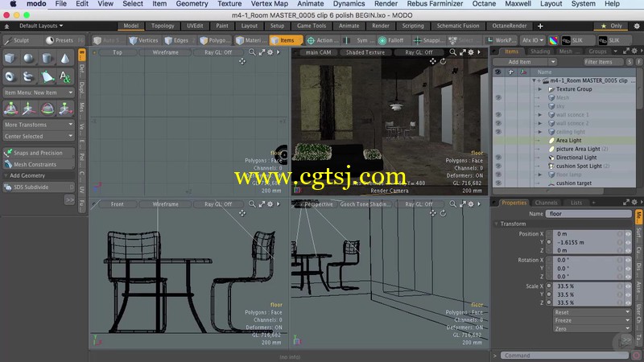Expand the ceiling light item
Image resolution: width=644 pixels, height=362 pixels.
[x=540, y=132]
